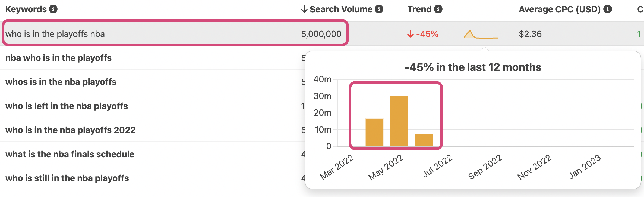
Task: Click the '40m' y-axis label
Action: (323, 79)
